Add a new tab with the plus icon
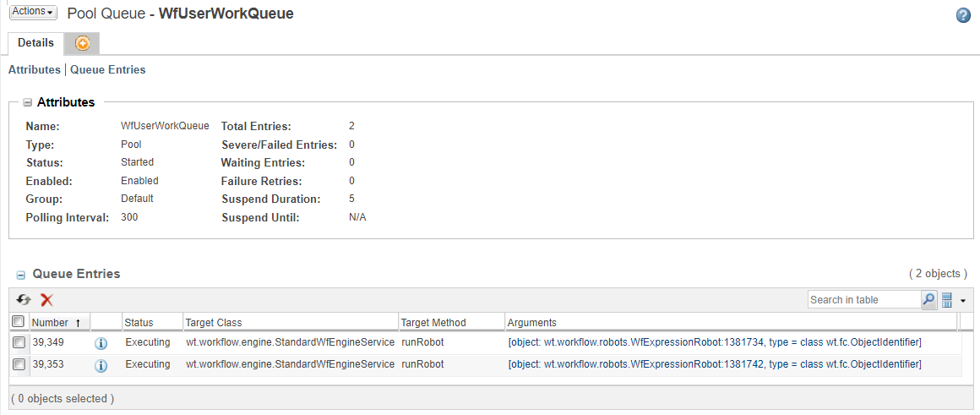Viewport: 980px width, 415px height. [83, 43]
